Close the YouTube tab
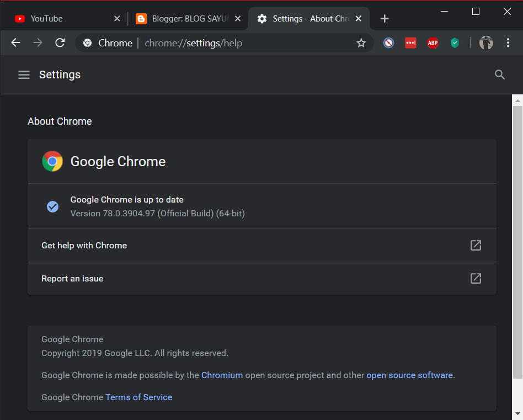 pos(117,19)
